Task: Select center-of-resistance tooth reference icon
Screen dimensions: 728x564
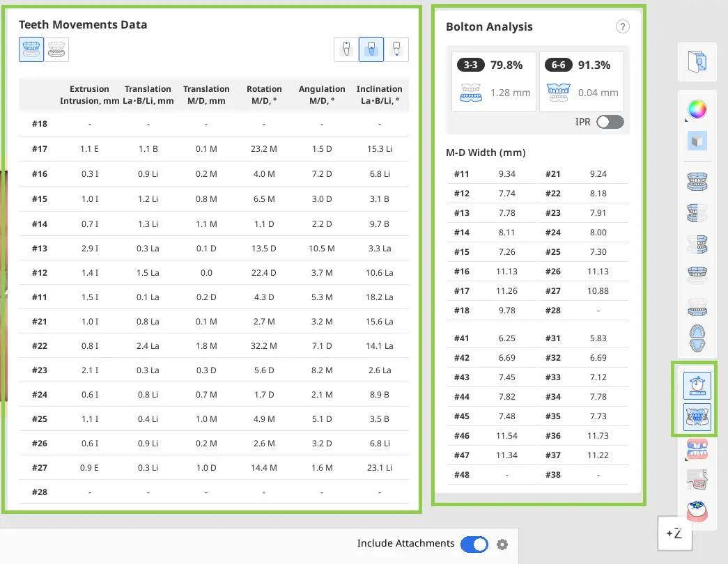Action: tap(371, 49)
